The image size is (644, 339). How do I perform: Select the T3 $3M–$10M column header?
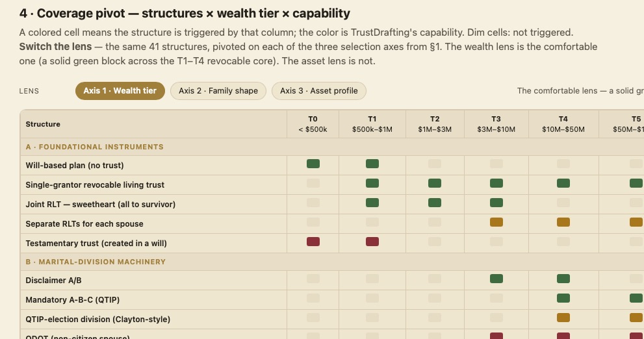coord(496,124)
